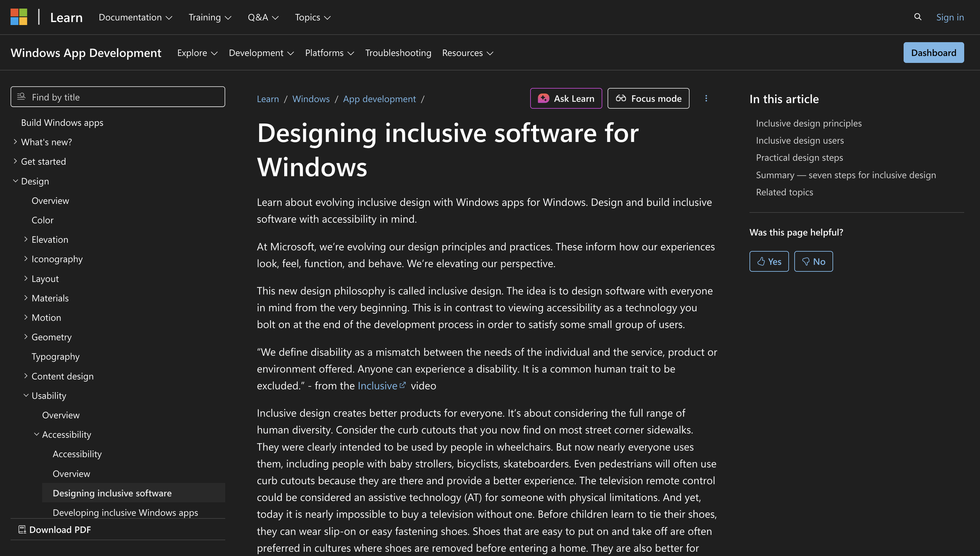Open the Inclusive video link
Image resolution: width=980 pixels, height=556 pixels.
(x=377, y=385)
